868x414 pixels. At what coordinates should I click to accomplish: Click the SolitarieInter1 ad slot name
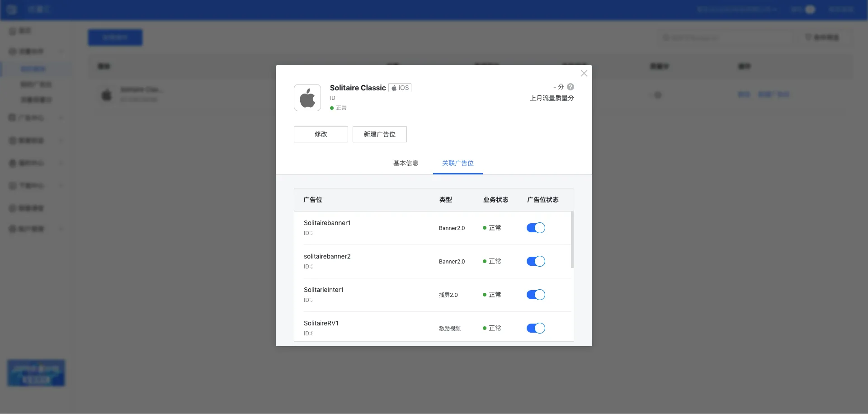pos(324,290)
